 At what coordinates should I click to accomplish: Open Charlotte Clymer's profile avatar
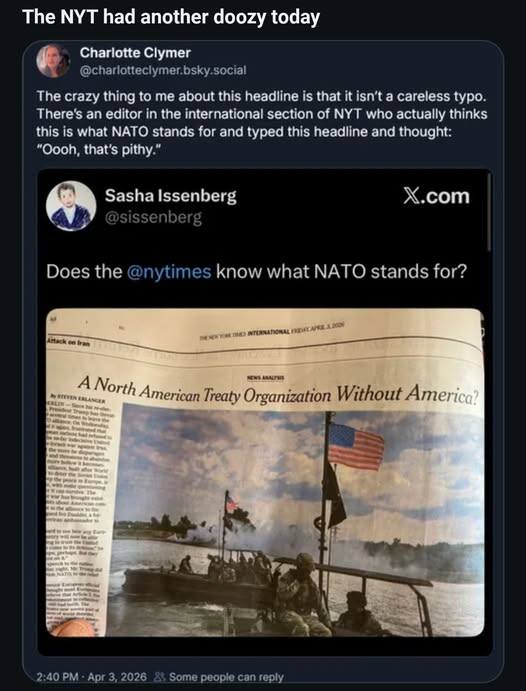coord(53,61)
